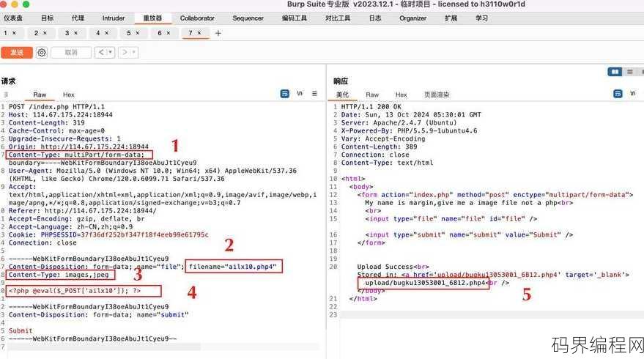The height and width of the screenshot is (359, 644).
Task: Open next-request history dropdown arrow
Action: (133, 53)
